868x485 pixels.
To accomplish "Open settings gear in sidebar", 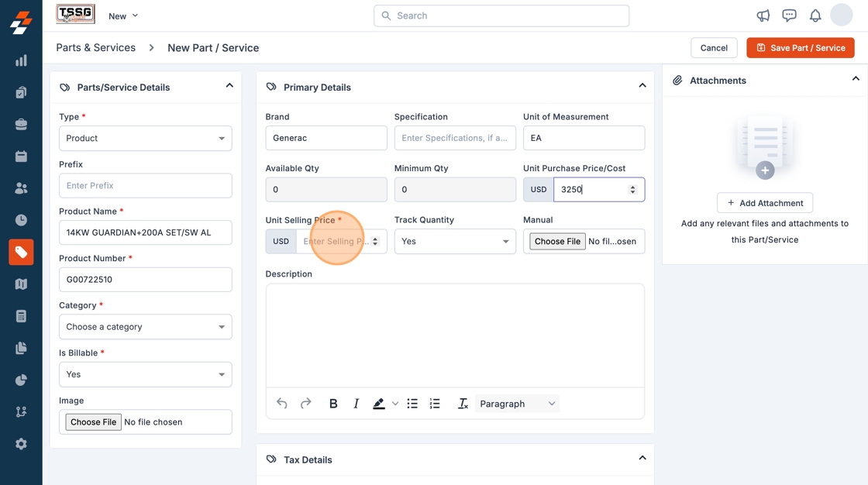I will pyautogui.click(x=21, y=444).
